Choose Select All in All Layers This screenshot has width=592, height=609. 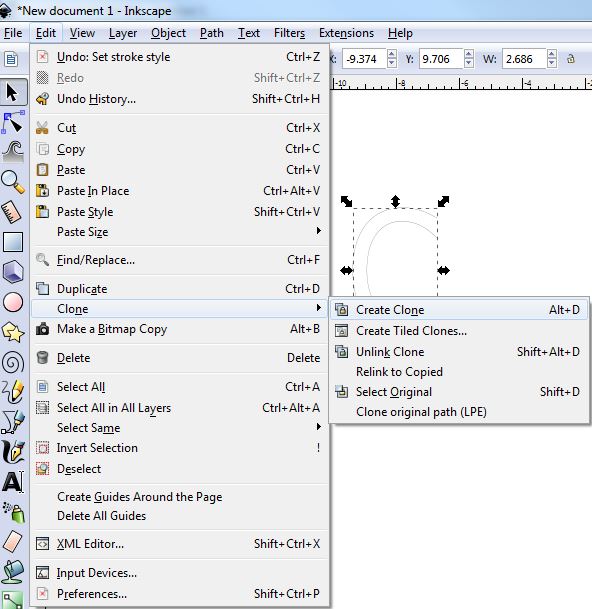tap(180, 407)
